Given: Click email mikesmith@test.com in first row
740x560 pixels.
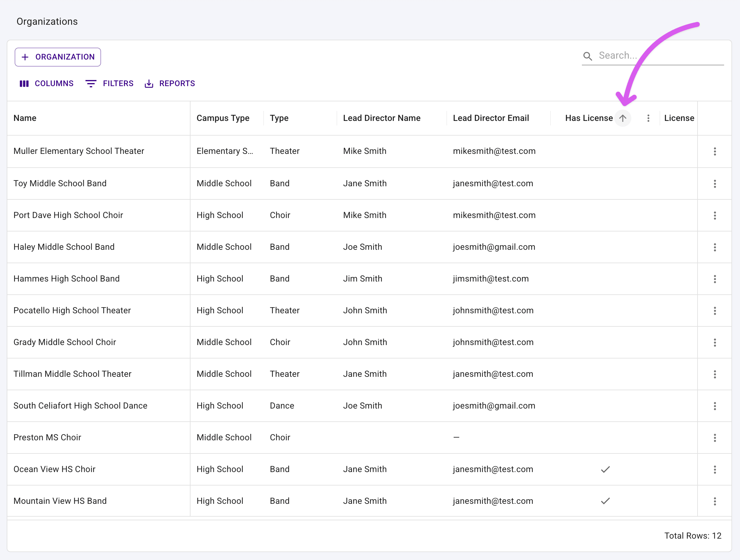Looking at the screenshot, I should [494, 151].
